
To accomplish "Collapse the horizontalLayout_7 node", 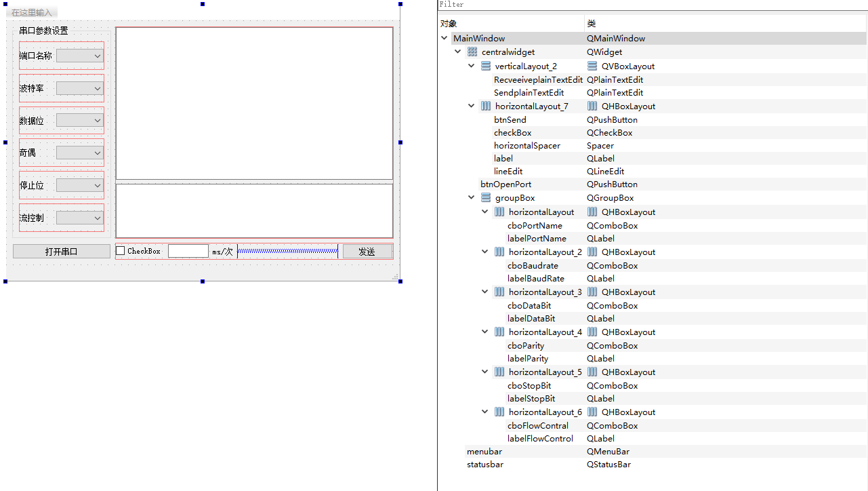I will tap(472, 106).
